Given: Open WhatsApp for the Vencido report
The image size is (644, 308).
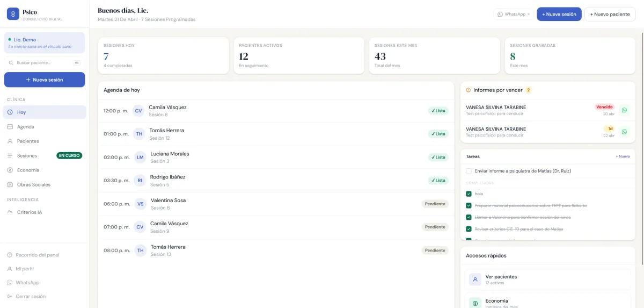Looking at the screenshot, I should click(x=624, y=110).
